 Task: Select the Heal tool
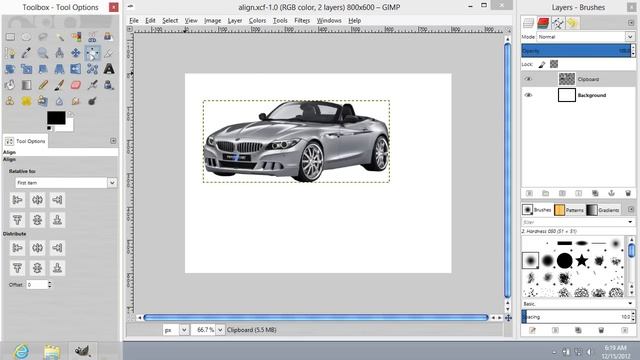(x=27, y=101)
